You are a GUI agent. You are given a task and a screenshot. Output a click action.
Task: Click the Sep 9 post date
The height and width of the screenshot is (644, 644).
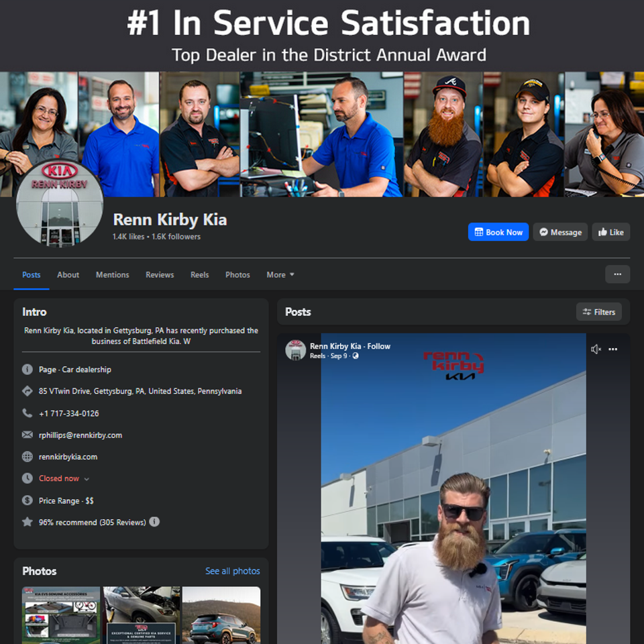pyautogui.click(x=339, y=356)
